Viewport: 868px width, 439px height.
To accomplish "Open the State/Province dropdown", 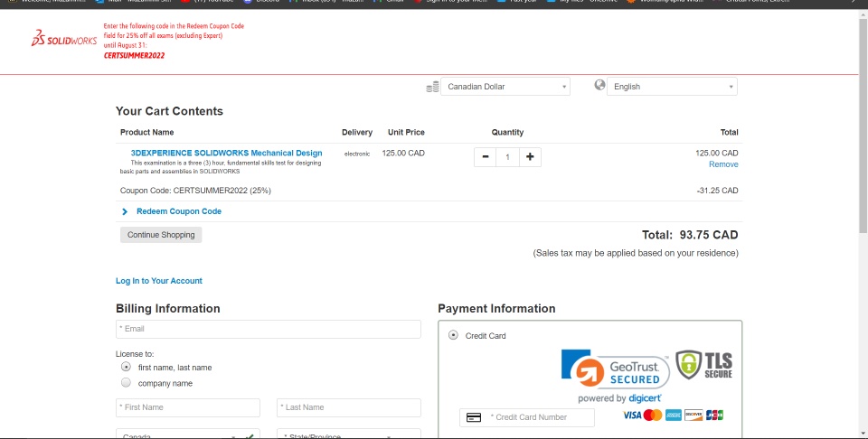I will (x=349, y=434).
